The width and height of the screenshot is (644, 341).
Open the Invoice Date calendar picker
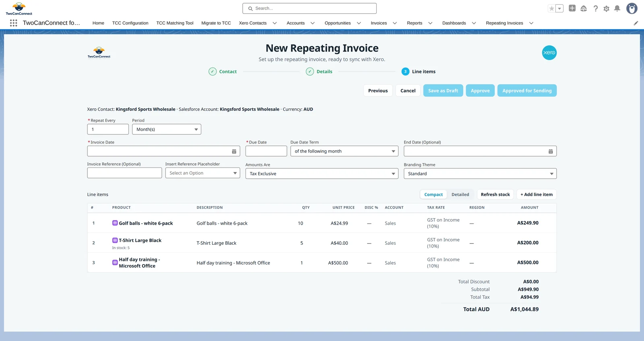pos(234,151)
